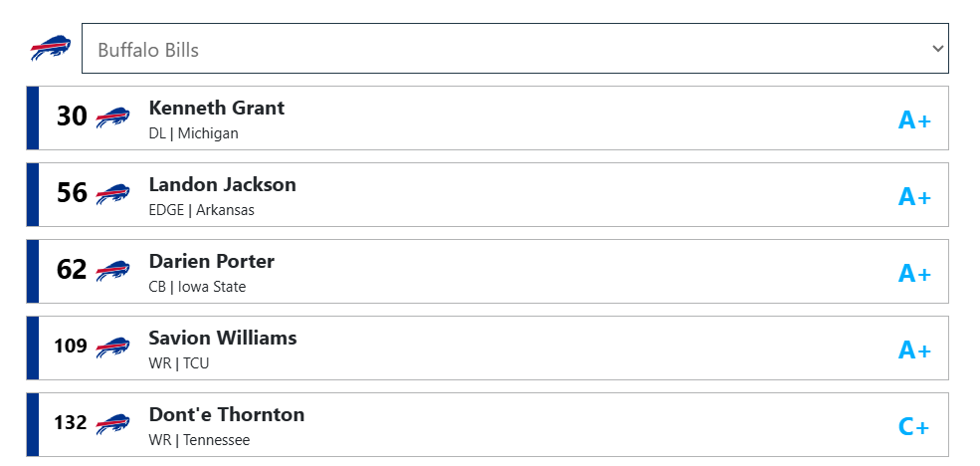980x466 pixels.
Task: Open Landon Jackson's player entry
Action: (488, 194)
